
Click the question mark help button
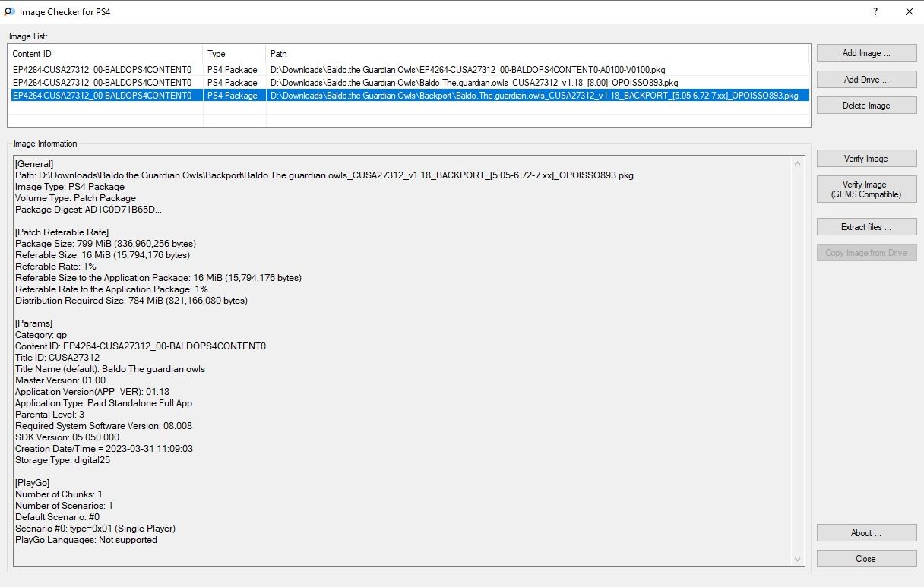[875, 11]
